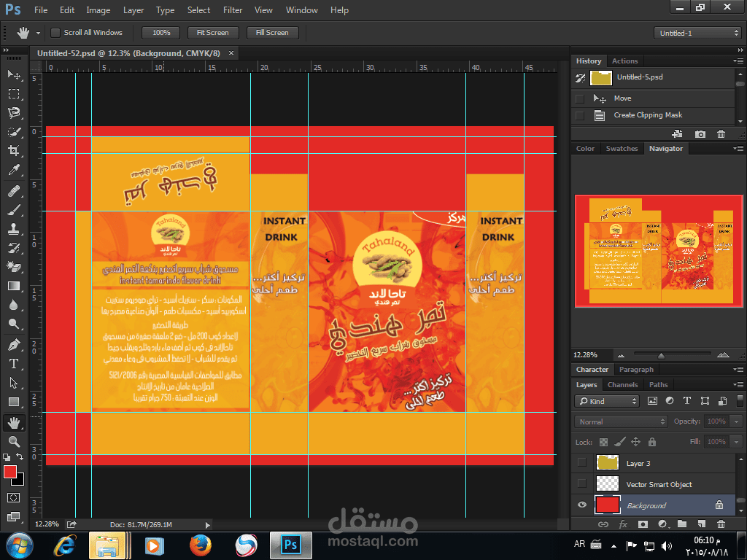Click the 100% zoom button
The height and width of the screenshot is (560, 747).
click(161, 32)
